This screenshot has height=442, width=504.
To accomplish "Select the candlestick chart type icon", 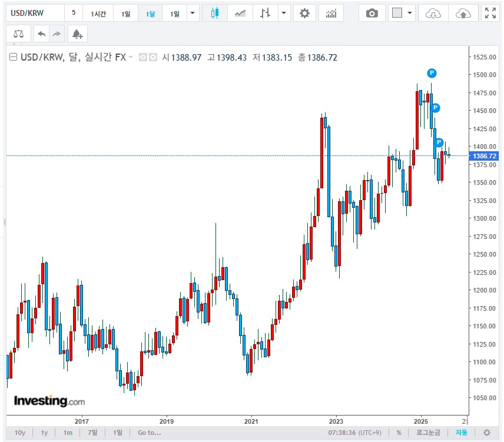I will (x=215, y=13).
